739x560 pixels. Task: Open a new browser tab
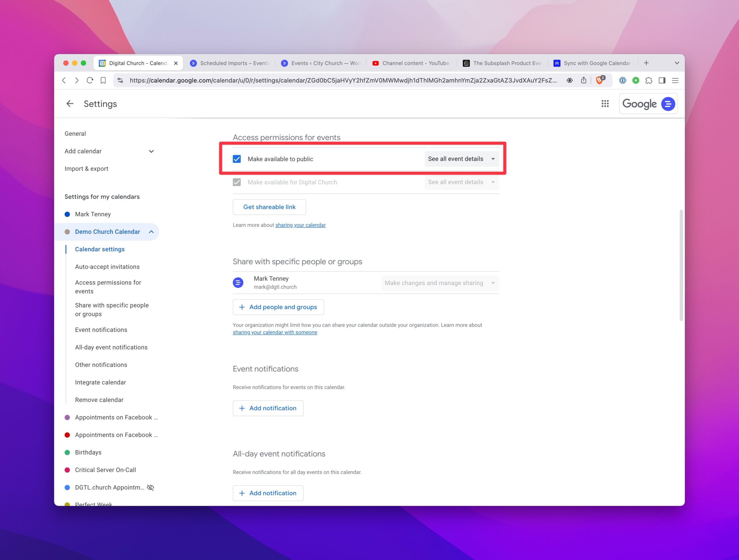coord(646,63)
